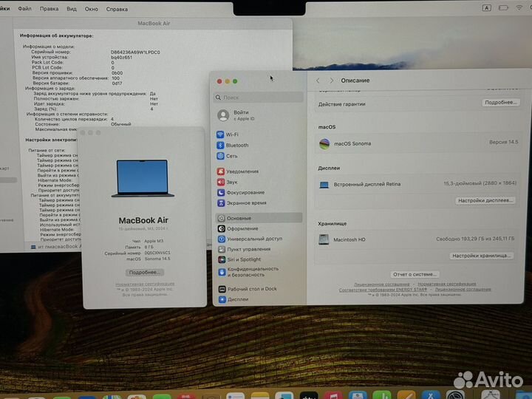Open Siri и Spotlight settings
Screen dimensions: 532x399
tap(239, 259)
